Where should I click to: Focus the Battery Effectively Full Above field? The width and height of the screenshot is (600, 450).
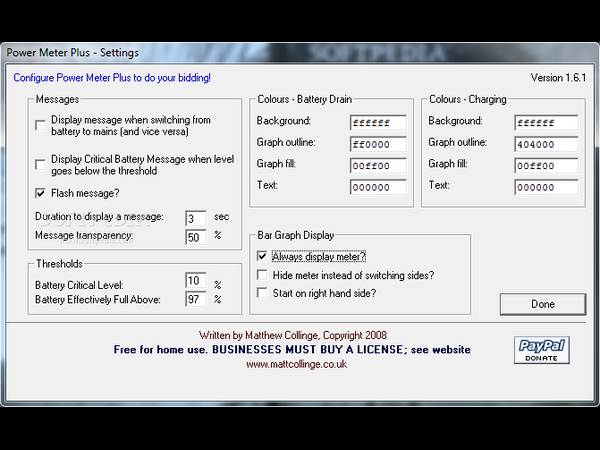196,300
